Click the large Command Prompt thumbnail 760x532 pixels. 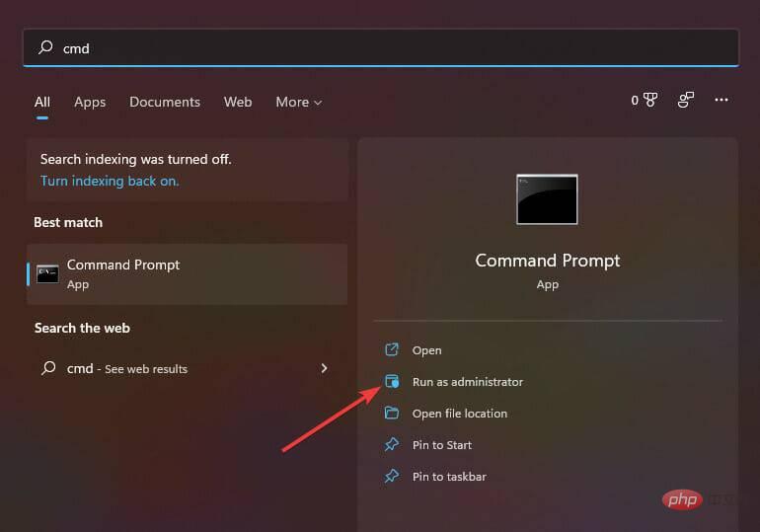pyautogui.click(x=547, y=199)
